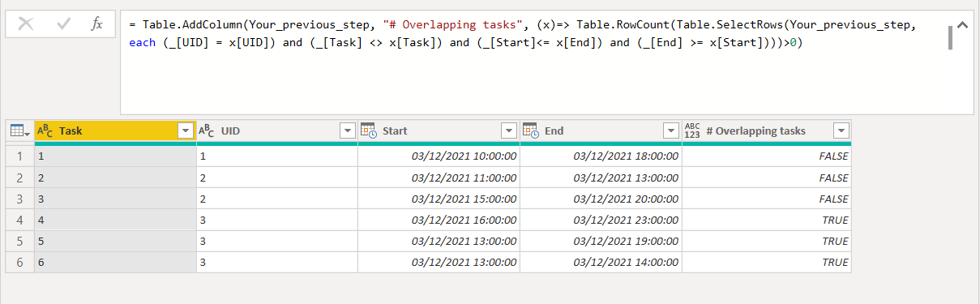Cancel the formula edit with X icon
Screen dimensions: 980x304
26,24
